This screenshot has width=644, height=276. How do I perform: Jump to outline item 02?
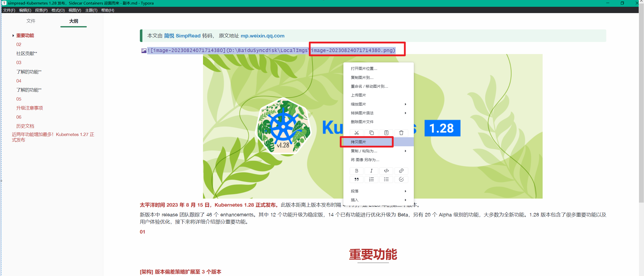(x=19, y=44)
